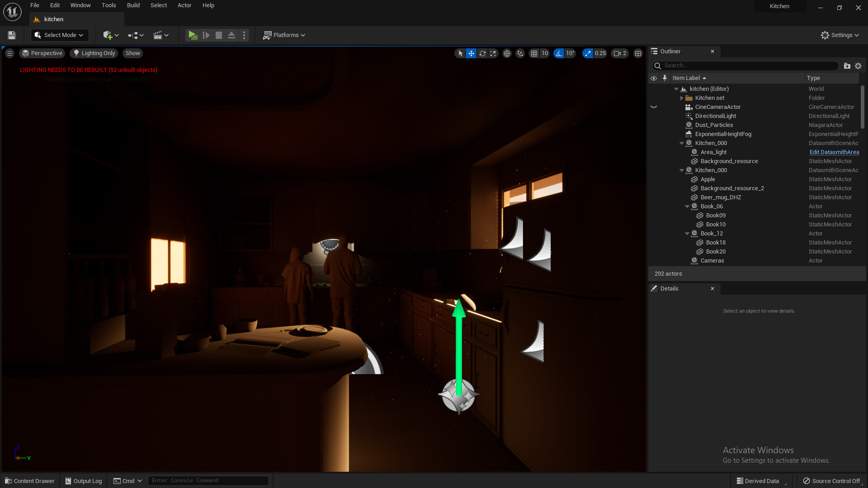The width and height of the screenshot is (868, 488).
Task: Toggle grid snapping on
Action: (x=534, y=53)
